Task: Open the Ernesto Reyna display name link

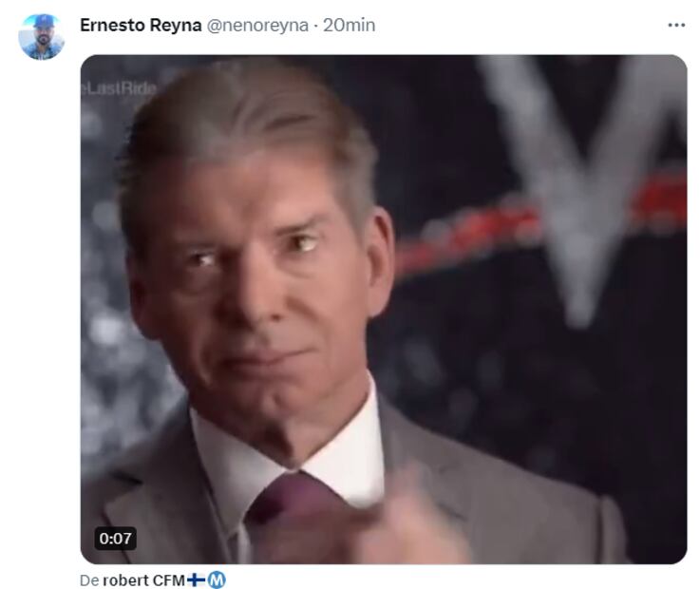Action: pyautogui.click(x=141, y=26)
